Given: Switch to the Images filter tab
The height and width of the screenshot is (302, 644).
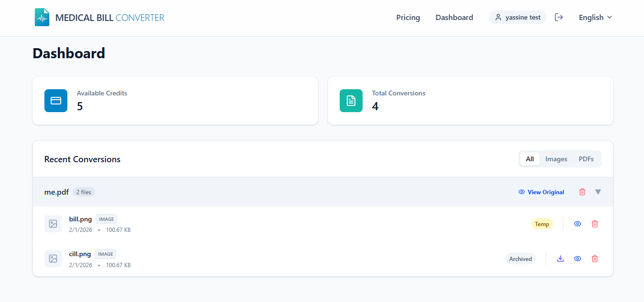Looking at the screenshot, I should point(556,158).
